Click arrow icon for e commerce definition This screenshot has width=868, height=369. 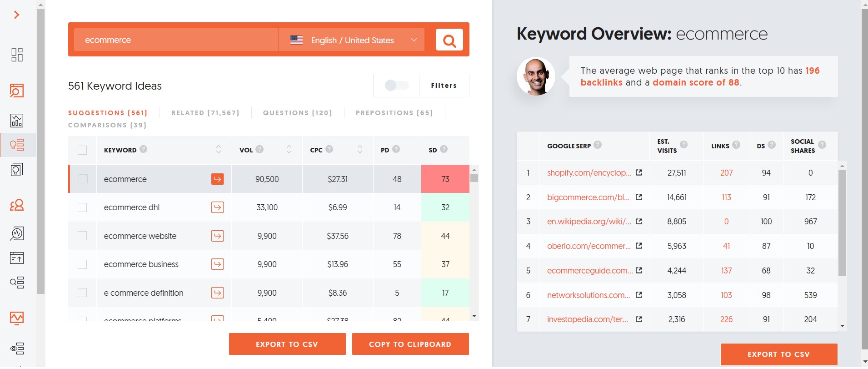coord(218,293)
